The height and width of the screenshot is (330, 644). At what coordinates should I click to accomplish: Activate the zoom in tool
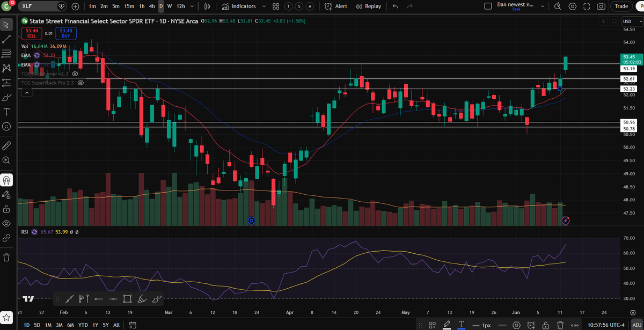click(x=6, y=160)
